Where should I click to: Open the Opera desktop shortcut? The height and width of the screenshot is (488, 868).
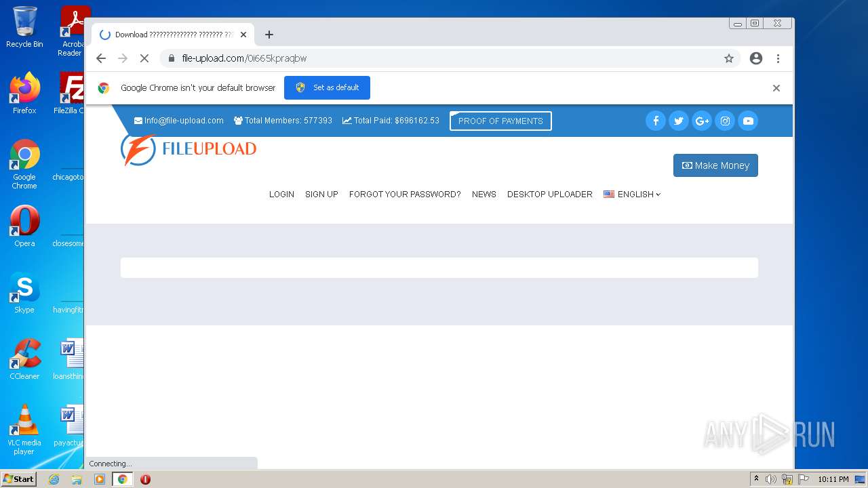(x=24, y=226)
